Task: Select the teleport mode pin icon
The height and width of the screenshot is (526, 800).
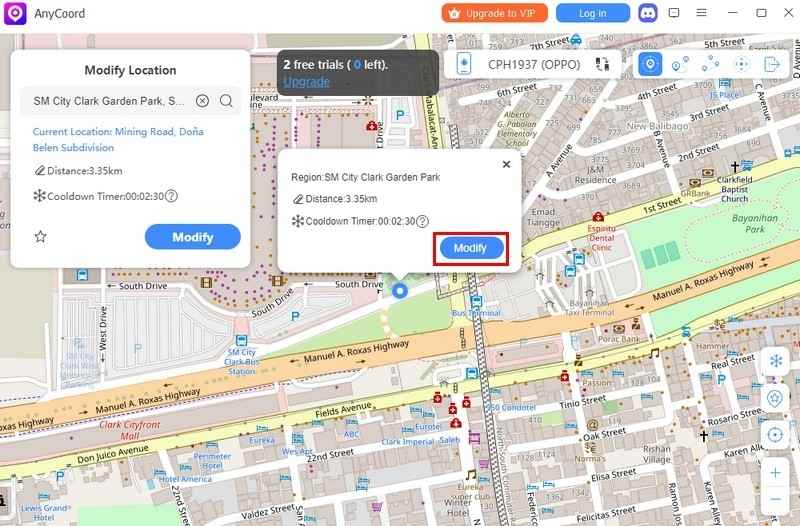Action: coord(650,64)
